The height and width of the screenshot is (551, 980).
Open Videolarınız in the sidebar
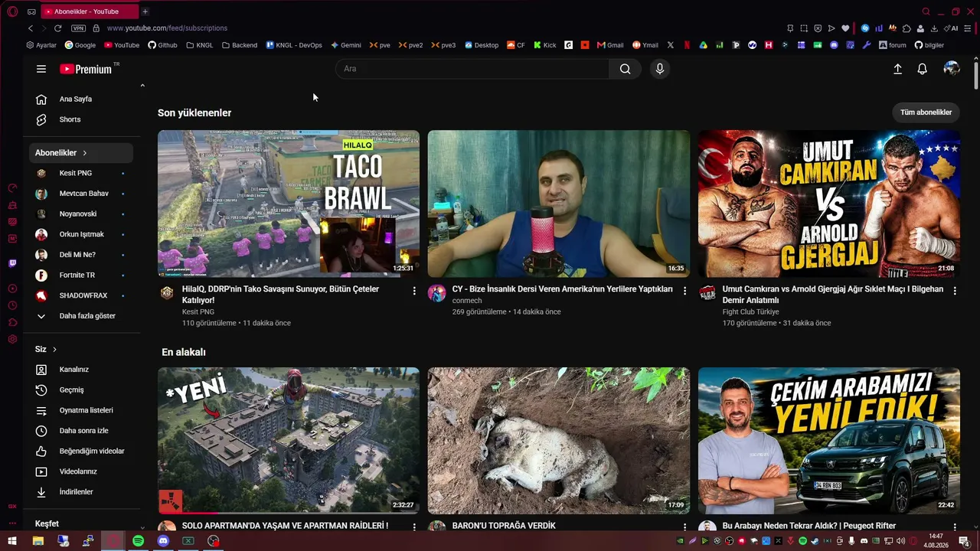[83, 471]
